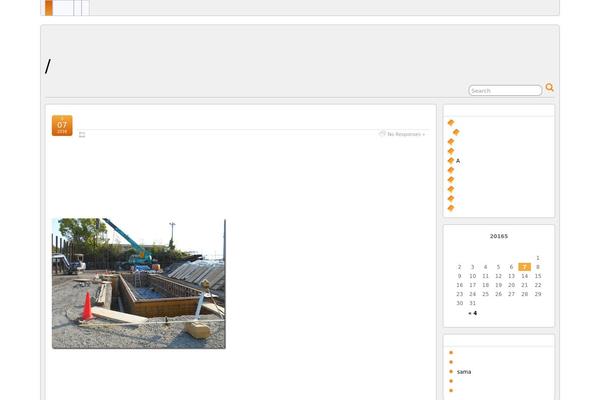Image resolution: width=600 pixels, height=400 pixels.
Task: Open the "sama" recent comment link
Action: 464,372
